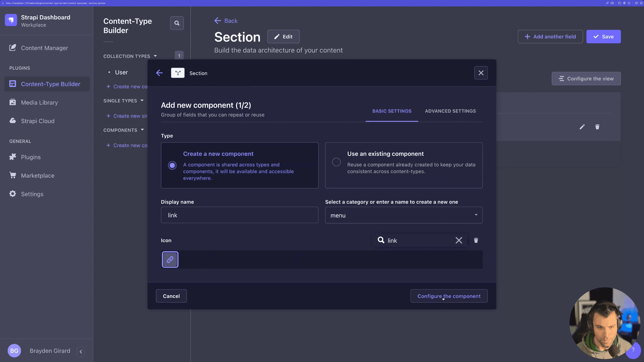Click the Strapi logo icon

pyautogui.click(x=11, y=20)
